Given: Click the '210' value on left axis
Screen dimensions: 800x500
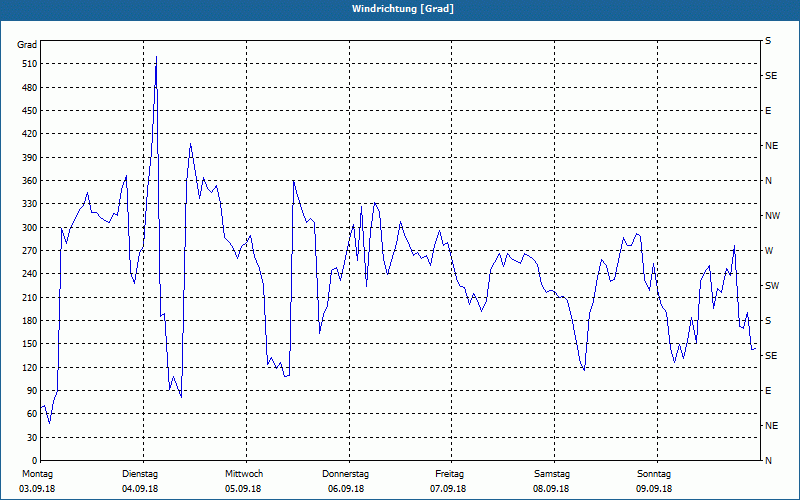Looking at the screenshot, I should point(30,297).
